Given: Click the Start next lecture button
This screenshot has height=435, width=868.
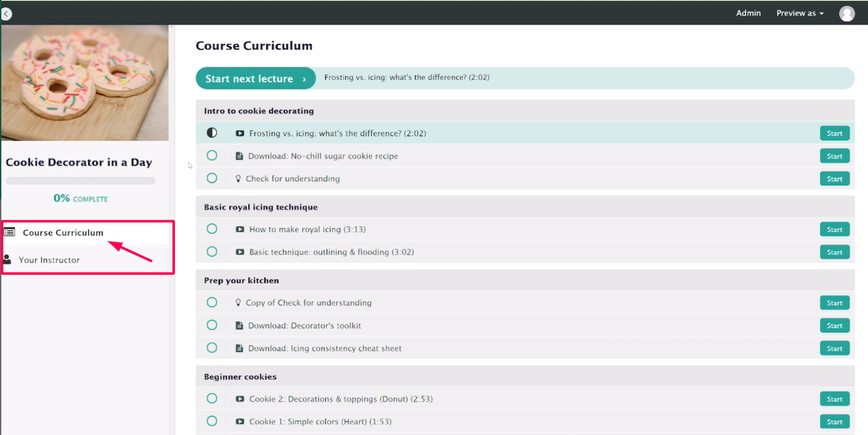Looking at the screenshot, I should [255, 78].
